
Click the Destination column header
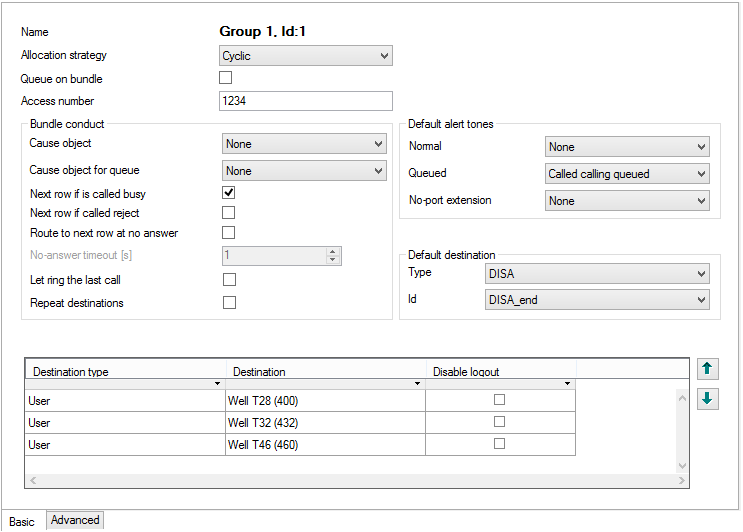point(326,371)
